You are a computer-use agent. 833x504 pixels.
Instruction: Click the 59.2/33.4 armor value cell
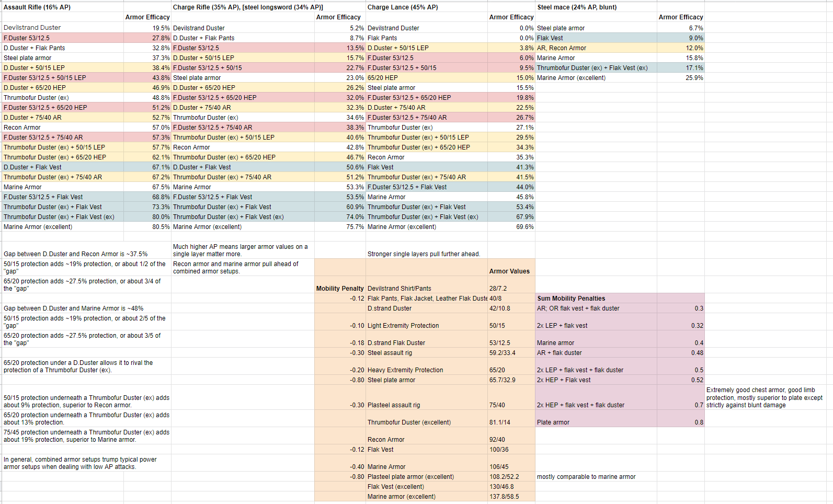[x=511, y=353]
